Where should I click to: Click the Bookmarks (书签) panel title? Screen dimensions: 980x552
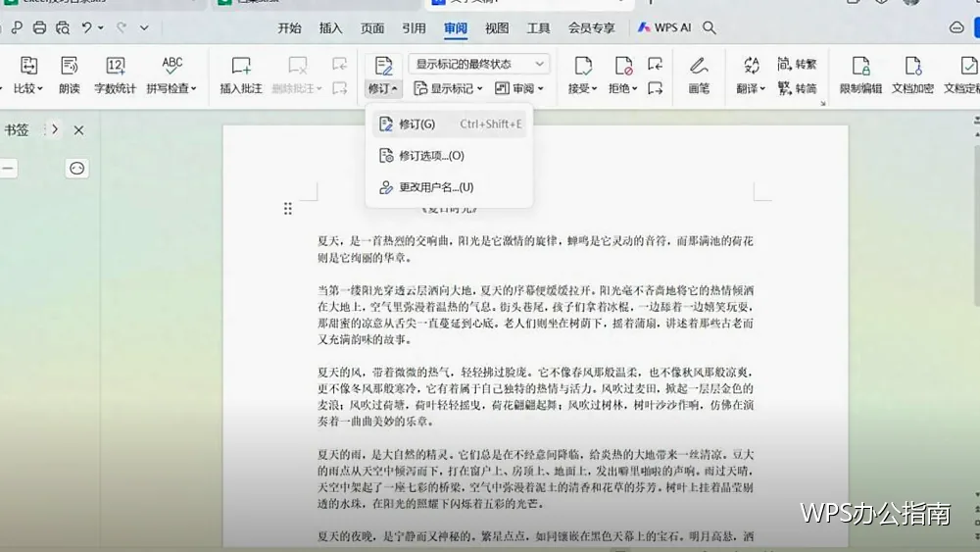click(17, 130)
